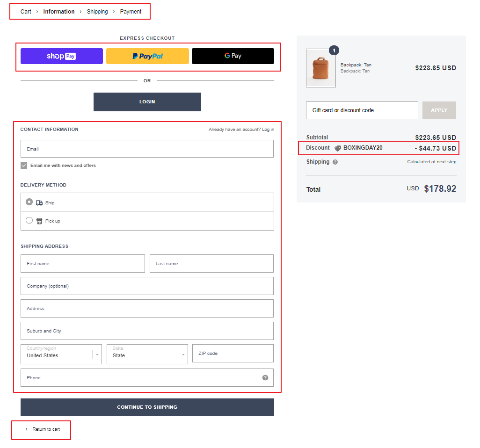
Task: Go to the Shipping breadcrumb step
Action: (x=97, y=12)
